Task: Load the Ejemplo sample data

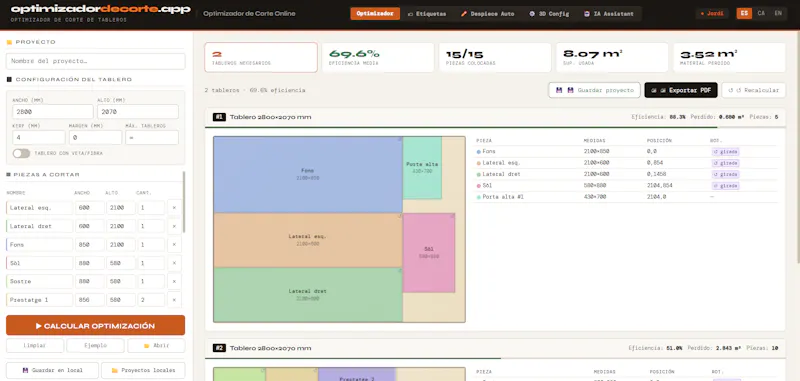Action: click(95, 345)
